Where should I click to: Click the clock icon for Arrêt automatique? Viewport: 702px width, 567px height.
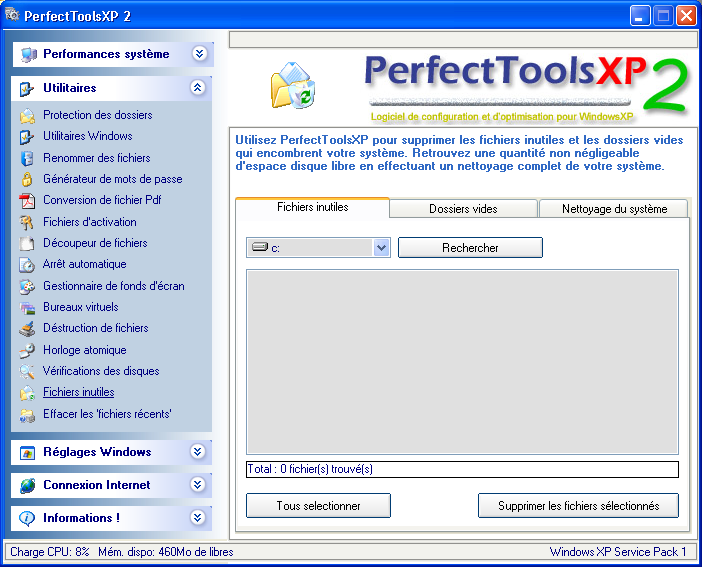tap(27, 265)
